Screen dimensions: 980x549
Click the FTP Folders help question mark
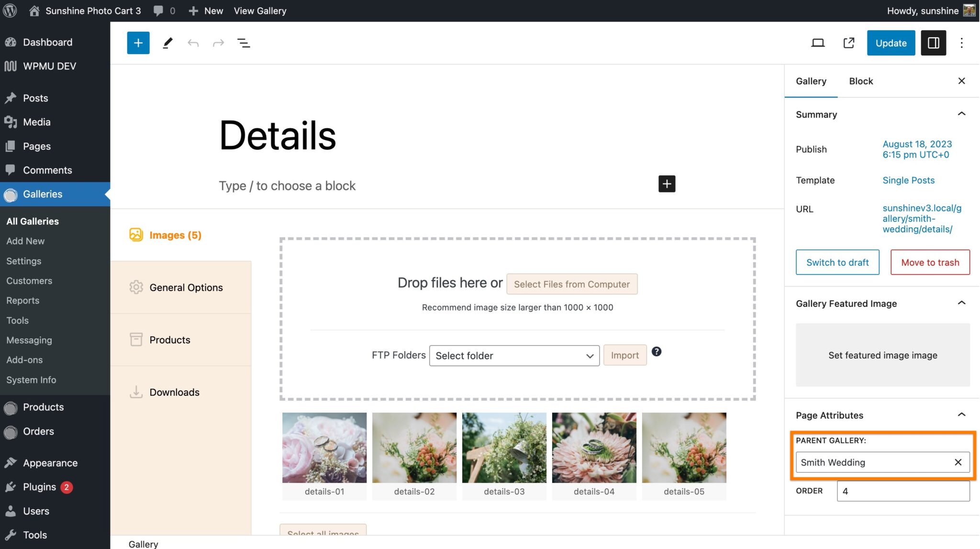coord(656,351)
